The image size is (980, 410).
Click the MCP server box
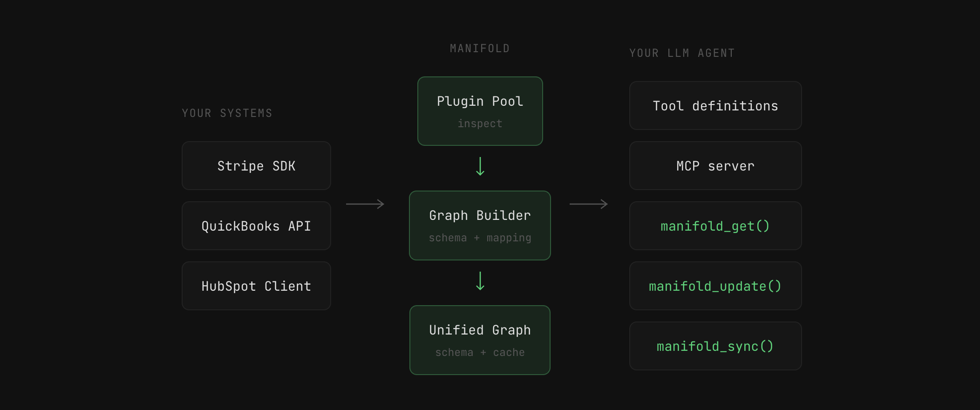click(715, 166)
